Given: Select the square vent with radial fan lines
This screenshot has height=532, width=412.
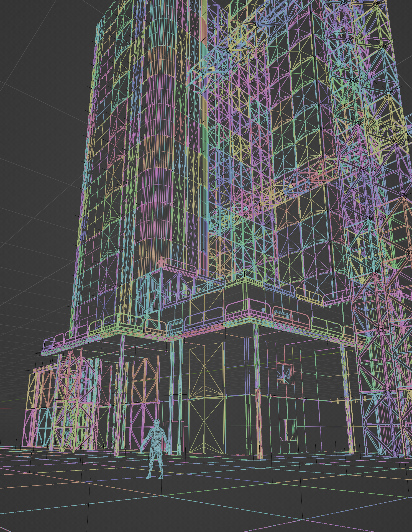Looking at the screenshot, I should point(285,374).
